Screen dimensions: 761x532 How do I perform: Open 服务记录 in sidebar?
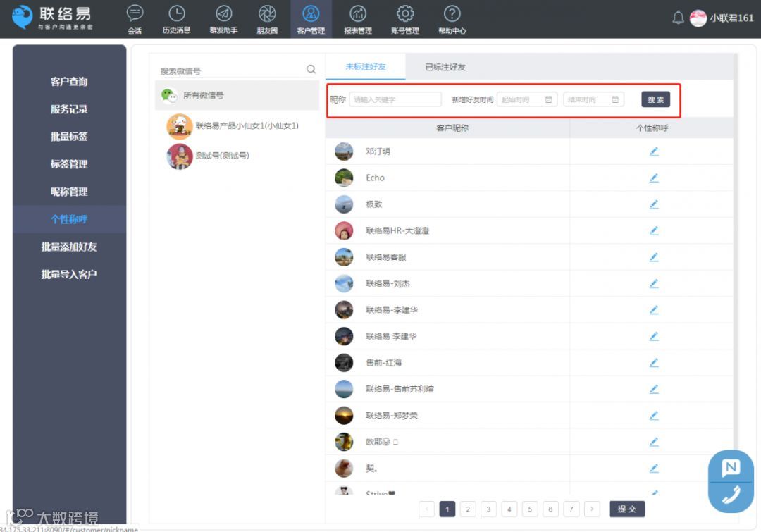coord(69,109)
